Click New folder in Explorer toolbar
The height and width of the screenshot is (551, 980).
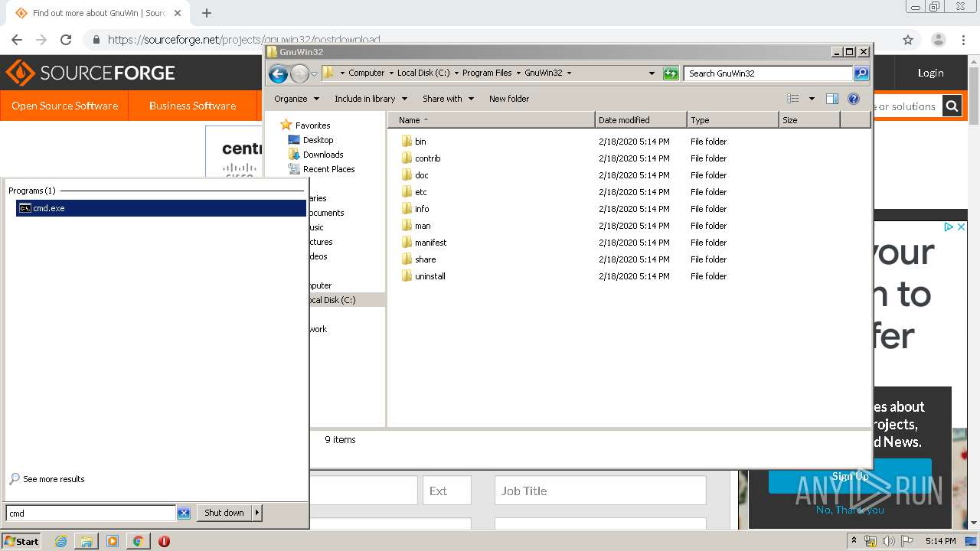(509, 99)
